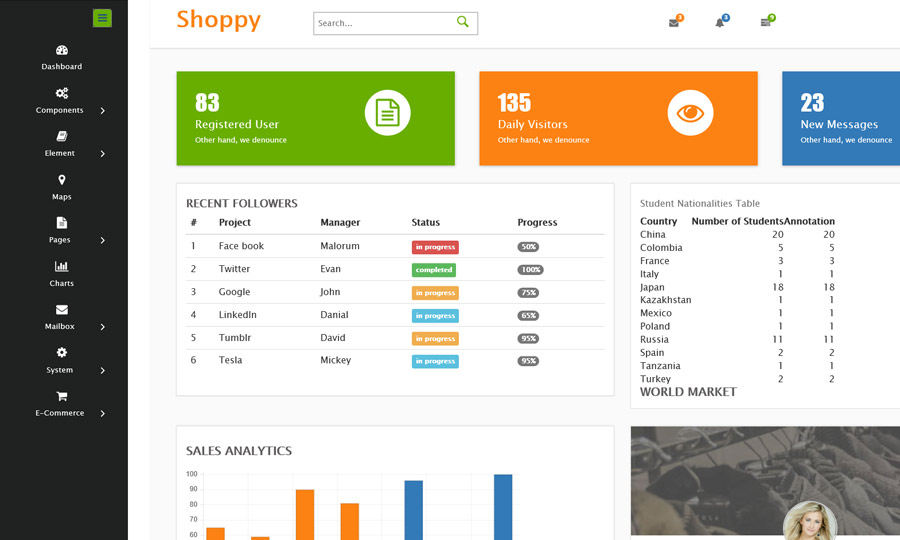The image size is (900, 540).
Task: Click the document icon on Registered User card
Action: point(387,113)
